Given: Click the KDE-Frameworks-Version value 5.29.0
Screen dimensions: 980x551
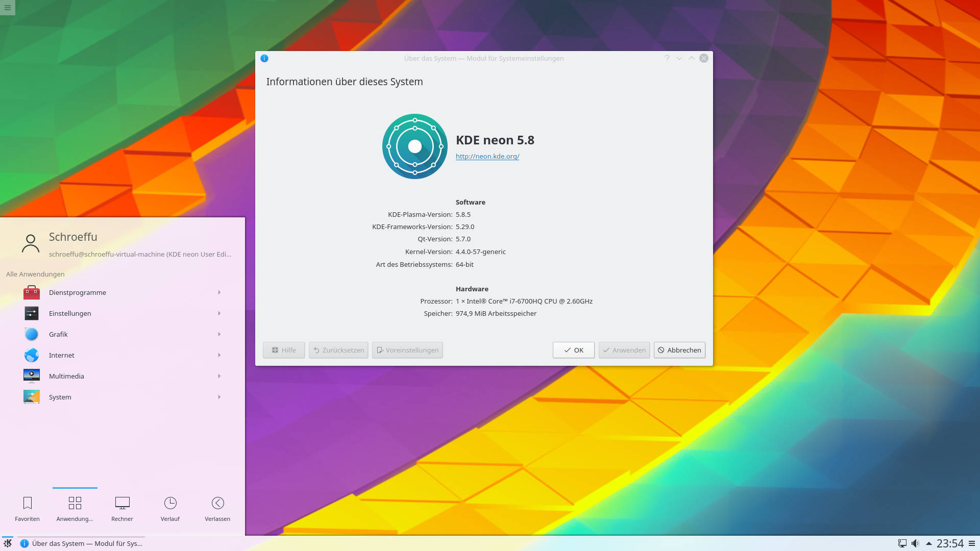Looking at the screenshot, I should coord(465,227).
